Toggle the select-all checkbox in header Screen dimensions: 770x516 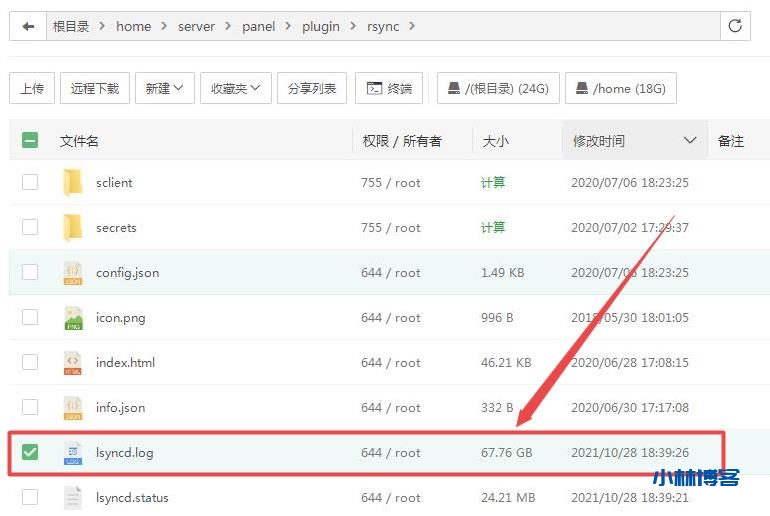point(30,141)
